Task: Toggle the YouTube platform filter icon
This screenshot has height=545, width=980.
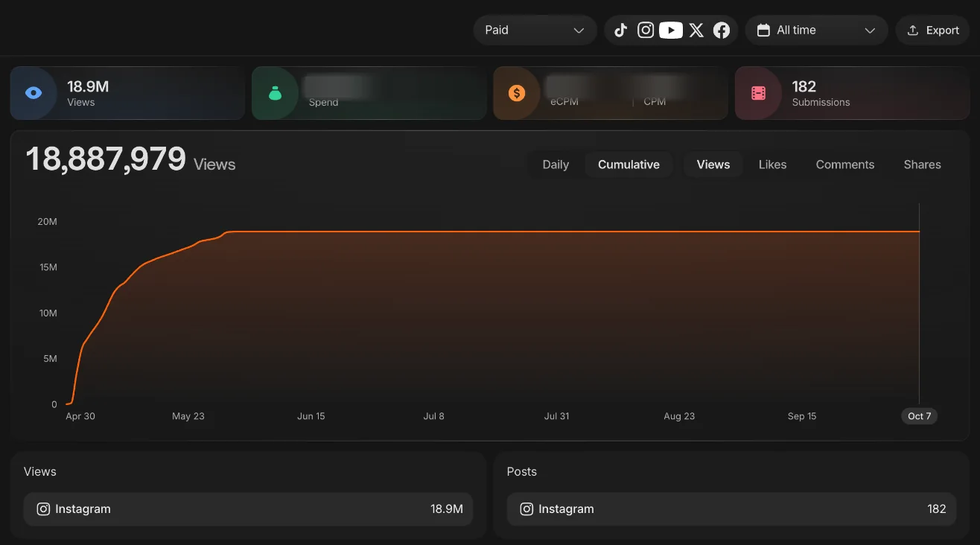Action: pyautogui.click(x=671, y=31)
